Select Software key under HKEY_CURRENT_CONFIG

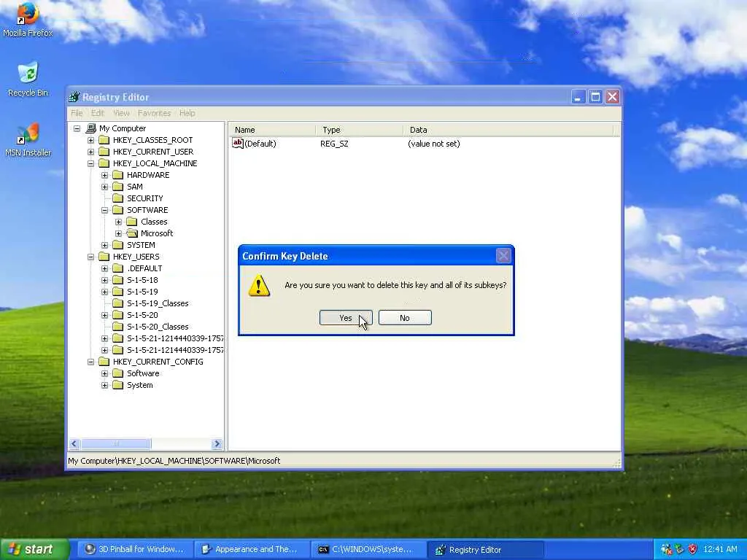[x=143, y=373]
